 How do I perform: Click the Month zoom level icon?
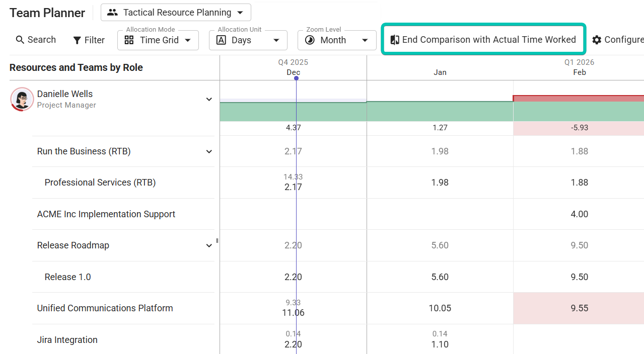310,40
